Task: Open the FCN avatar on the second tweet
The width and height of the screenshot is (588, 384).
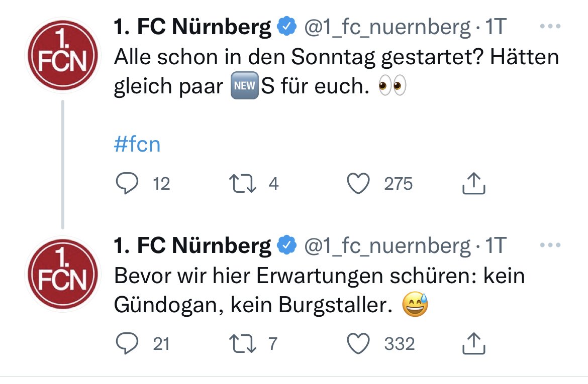Action: [x=63, y=274]
